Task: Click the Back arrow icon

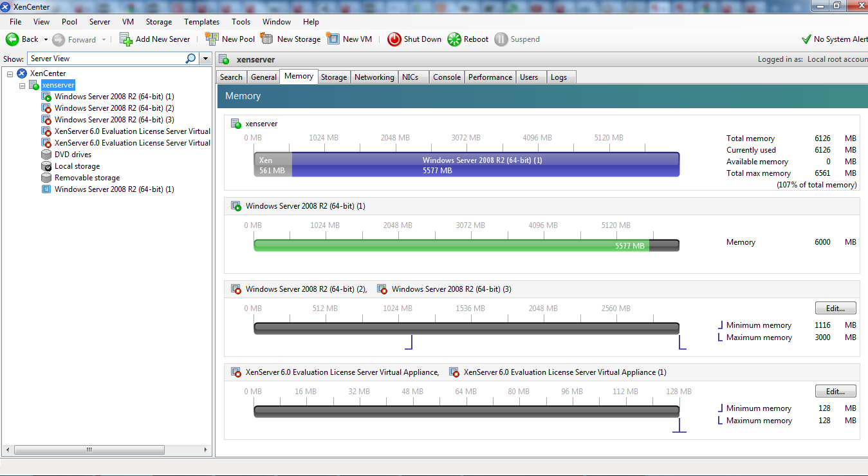Action: click(12, 39)
